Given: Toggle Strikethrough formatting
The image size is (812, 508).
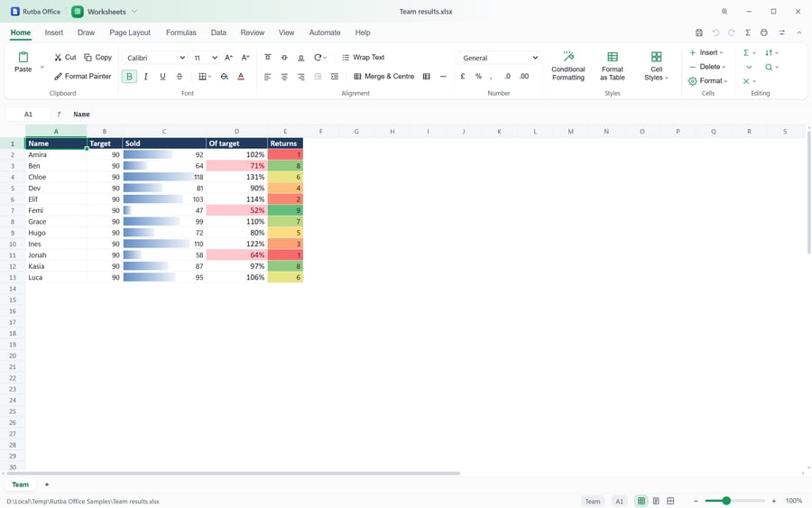Looking at the screenshot, I should 180,77.
